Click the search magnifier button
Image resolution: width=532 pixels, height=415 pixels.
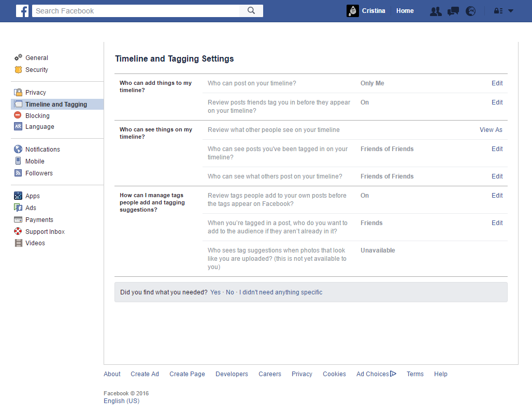tap(251, 11)
